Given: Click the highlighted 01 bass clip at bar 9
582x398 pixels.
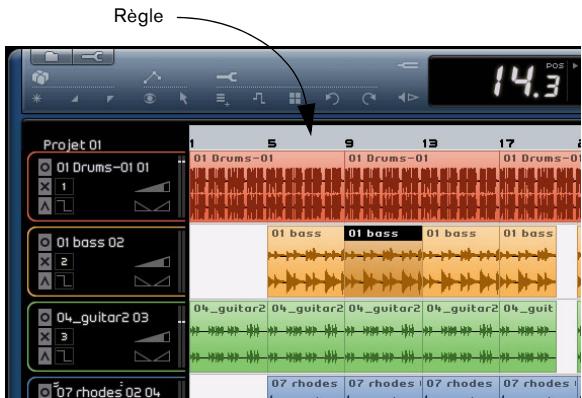Looking at the screenshot, I should (383, 261).
